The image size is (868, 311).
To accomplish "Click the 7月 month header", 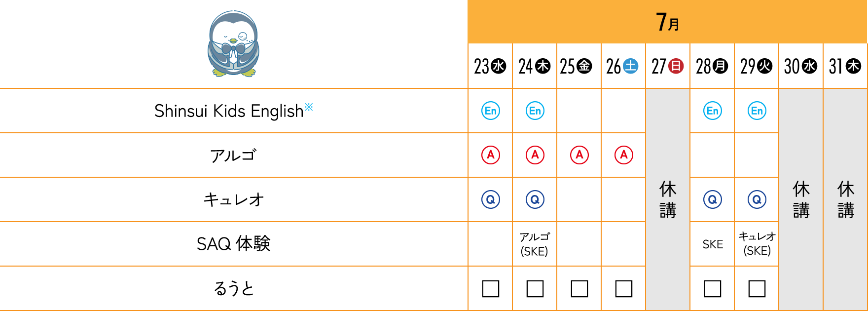I will point(667,22).
